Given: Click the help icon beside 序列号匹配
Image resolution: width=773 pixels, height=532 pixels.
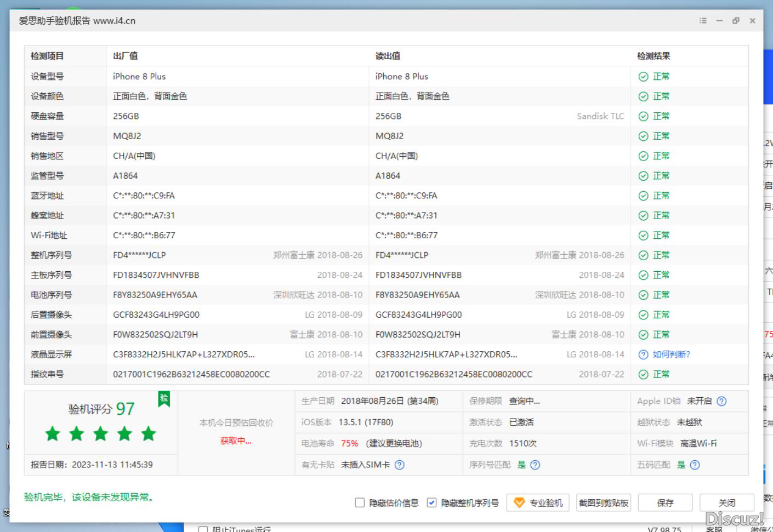Looking at the screenshot, I should 536,465.
